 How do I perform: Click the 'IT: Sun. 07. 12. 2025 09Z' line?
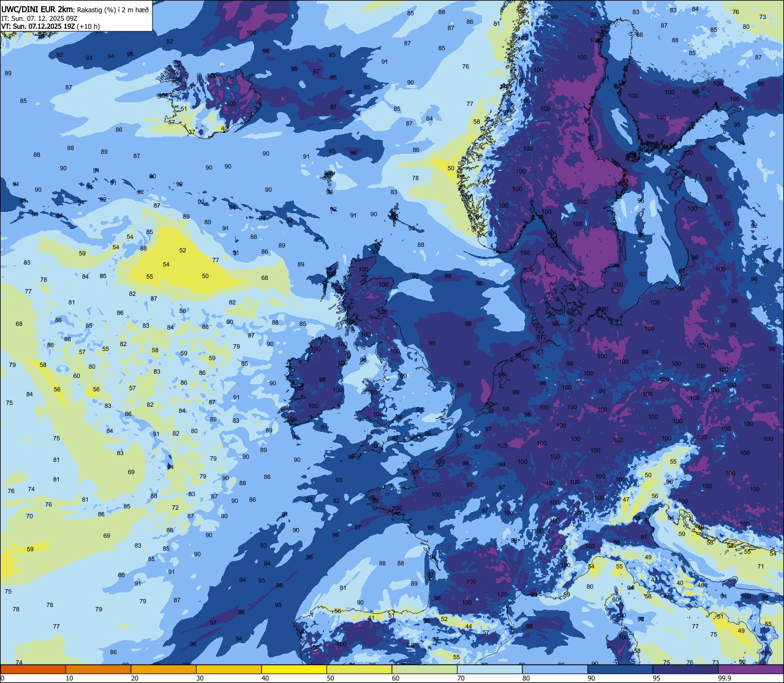(x=39, y=18)
